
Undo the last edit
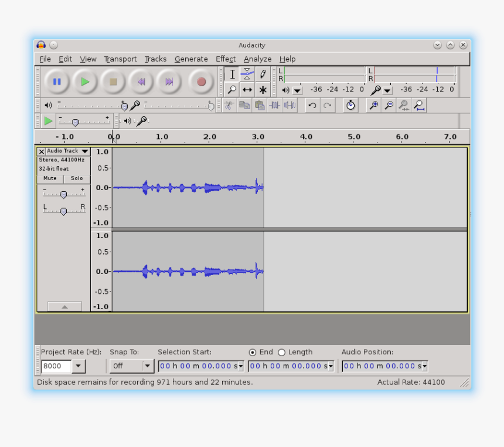312,105
